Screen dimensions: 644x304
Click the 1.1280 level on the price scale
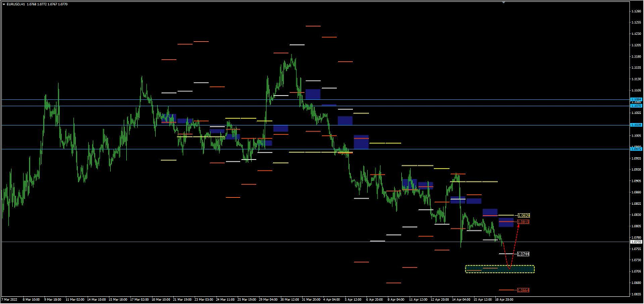tap(635, 10)
